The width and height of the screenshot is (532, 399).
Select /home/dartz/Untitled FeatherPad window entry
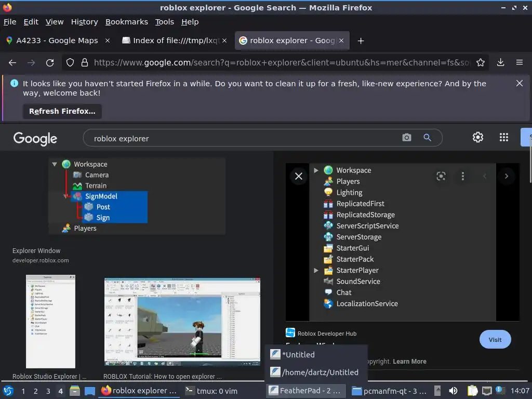315,372
